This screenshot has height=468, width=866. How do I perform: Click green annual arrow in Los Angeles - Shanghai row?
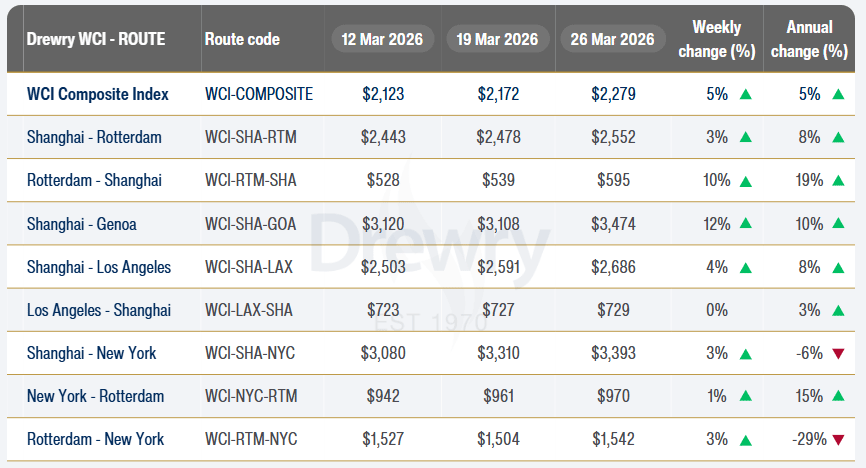pos(837,310)
